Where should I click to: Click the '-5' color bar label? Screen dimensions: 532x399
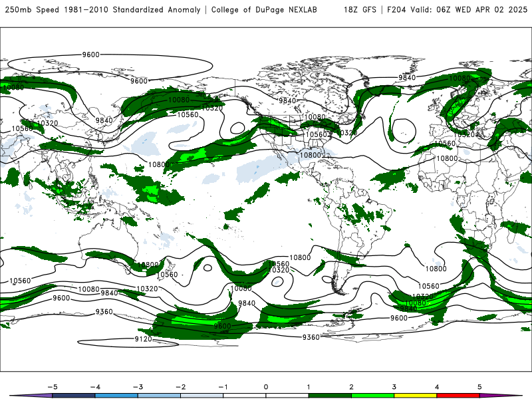click(x=53, y=387)
